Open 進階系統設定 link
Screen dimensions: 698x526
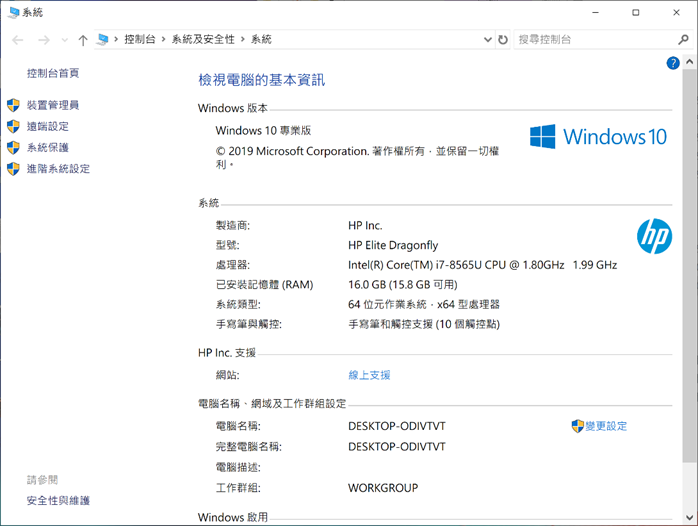pyautogui.click(x=58, y=168)
